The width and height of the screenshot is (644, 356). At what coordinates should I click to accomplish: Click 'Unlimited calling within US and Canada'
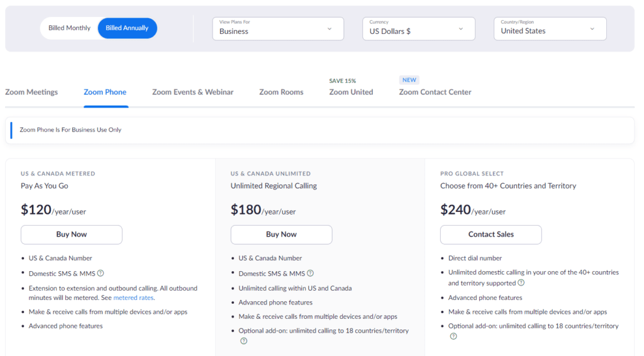295,288
